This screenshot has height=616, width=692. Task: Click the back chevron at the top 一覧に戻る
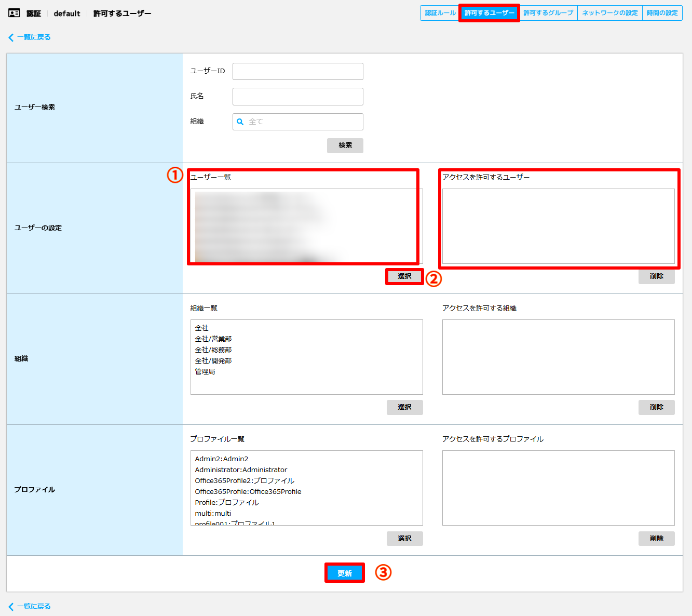11,37
